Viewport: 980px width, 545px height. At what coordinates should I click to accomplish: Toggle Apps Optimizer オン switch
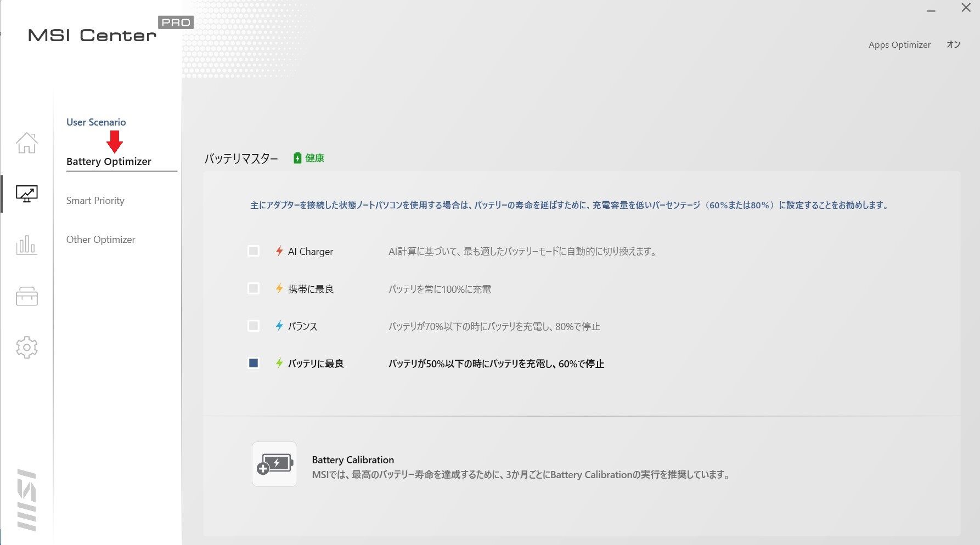click(x=954, y=44)
